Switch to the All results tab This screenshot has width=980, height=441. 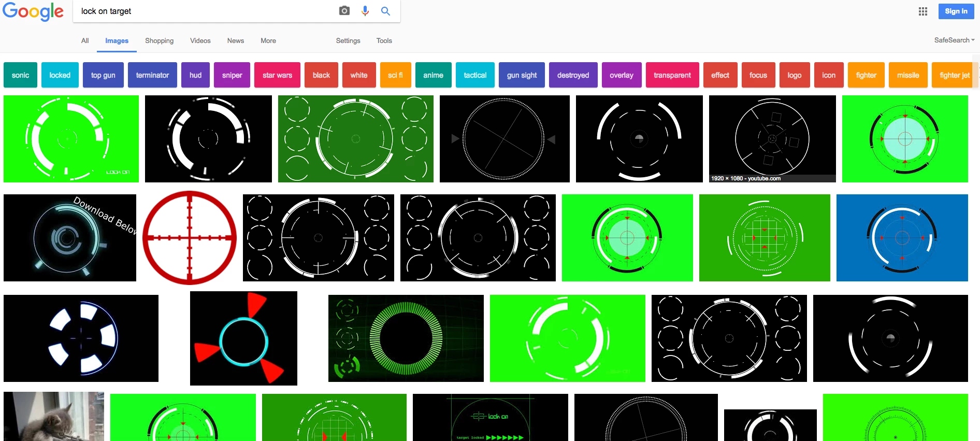[85, 40]
